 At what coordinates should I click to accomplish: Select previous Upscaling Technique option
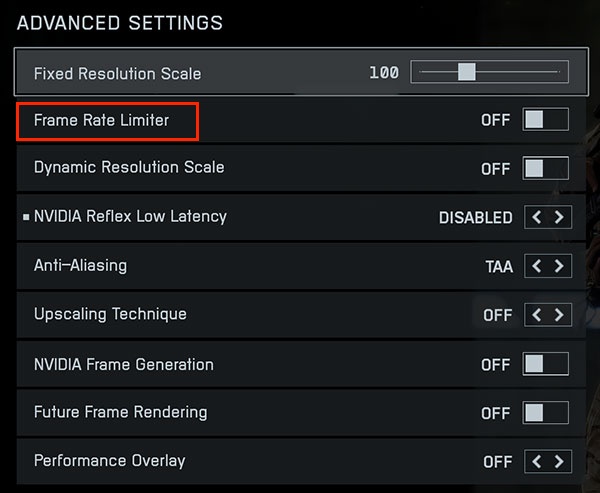tap(536, 315)
